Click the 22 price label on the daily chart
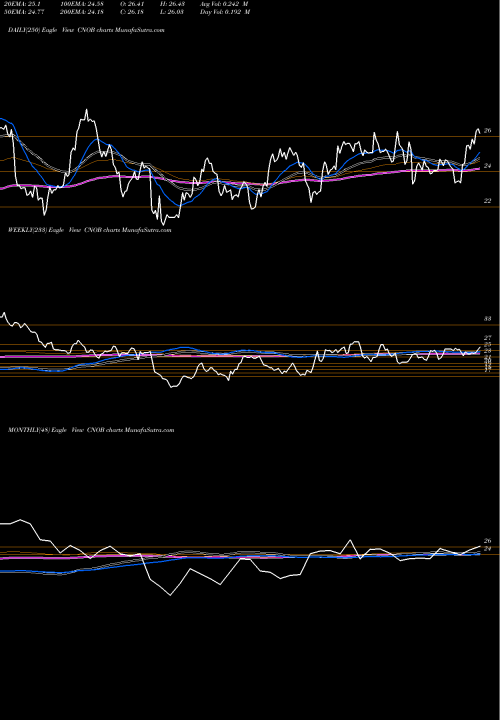The height and width of the screenshot is (720, 500). [x=488, y=201]
